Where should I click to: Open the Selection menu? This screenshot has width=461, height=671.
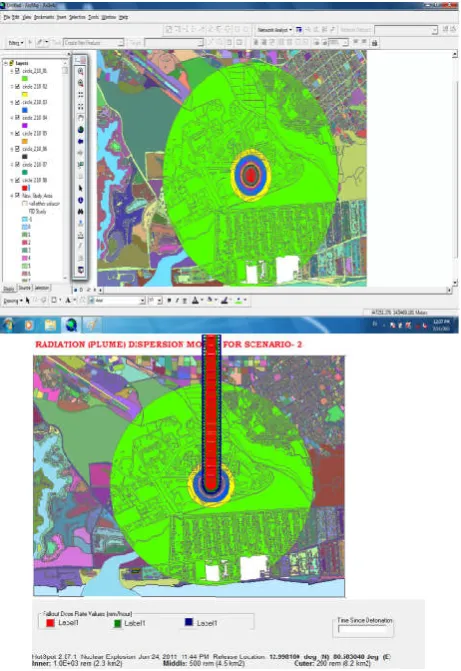pyautogui.click(x=77, y=17)
